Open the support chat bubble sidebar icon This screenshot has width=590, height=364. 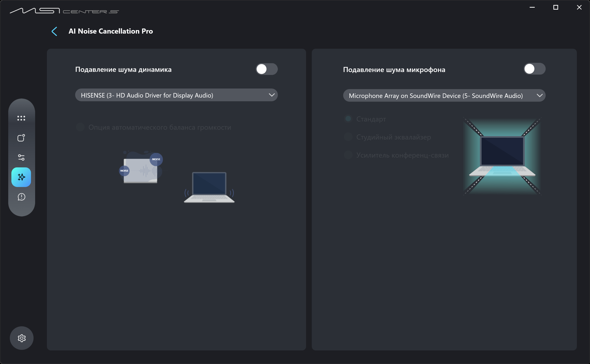tap(21, 197)
